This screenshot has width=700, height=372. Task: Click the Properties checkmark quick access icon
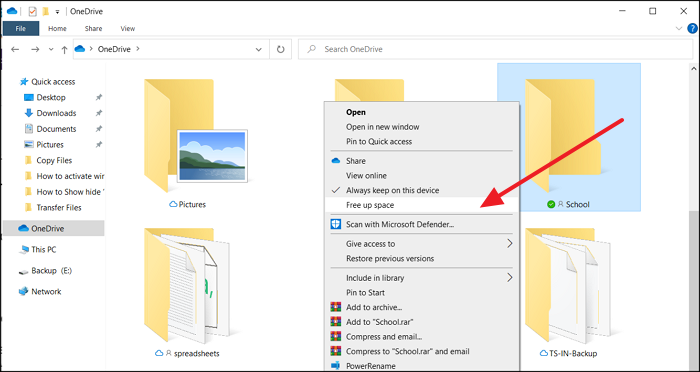(x=32, y=12)
